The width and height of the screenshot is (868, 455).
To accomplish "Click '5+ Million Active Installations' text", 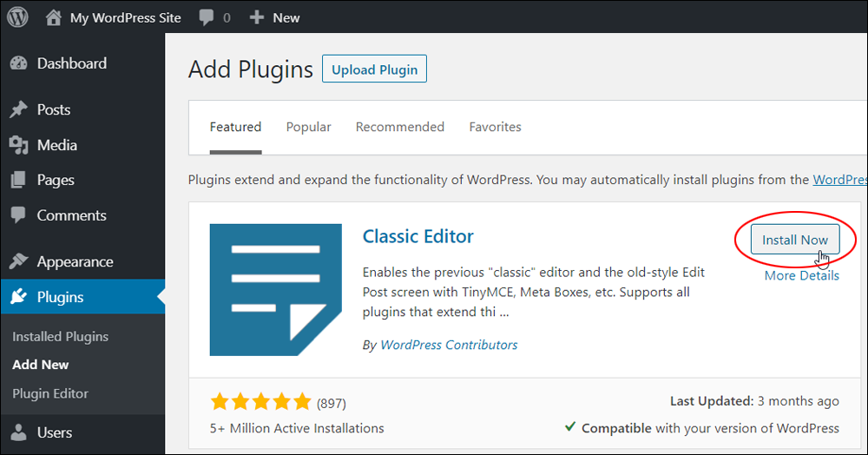I will click(x=297, y=428).
